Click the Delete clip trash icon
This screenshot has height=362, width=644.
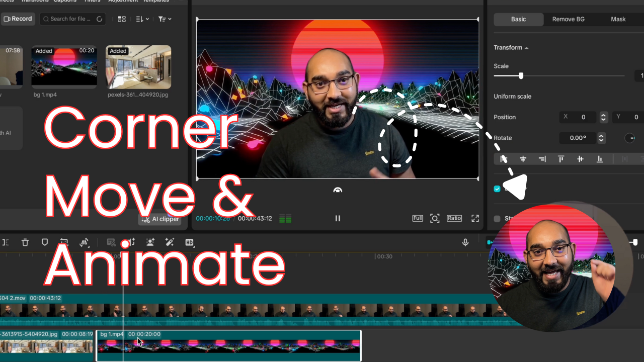point(25,242)
